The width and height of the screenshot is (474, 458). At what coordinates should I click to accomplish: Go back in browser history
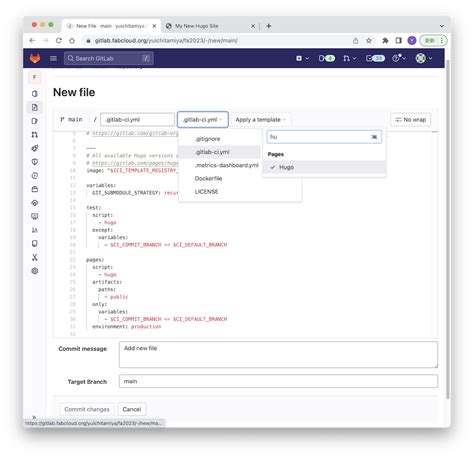(32, 41)
